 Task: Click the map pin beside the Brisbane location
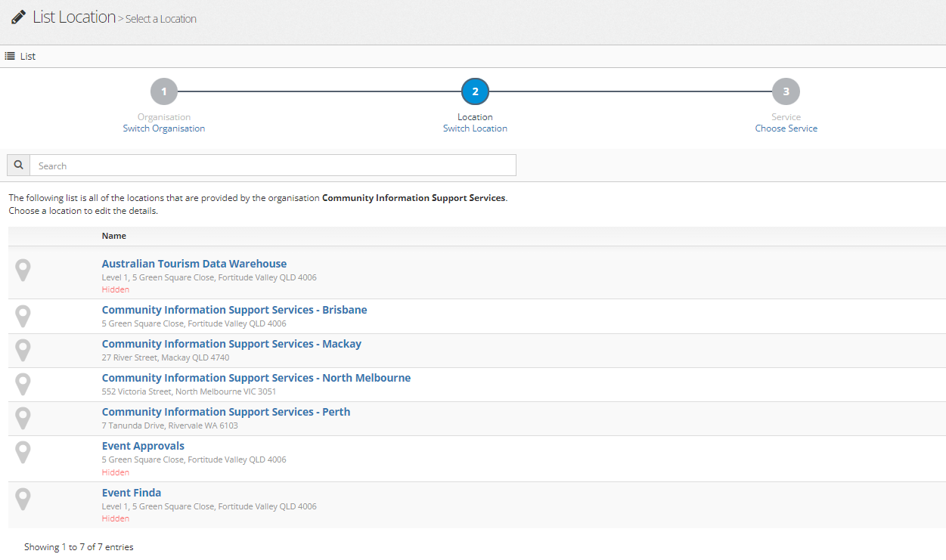(x=23, y=316)
